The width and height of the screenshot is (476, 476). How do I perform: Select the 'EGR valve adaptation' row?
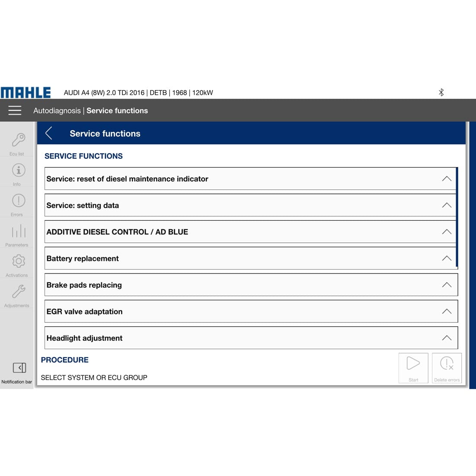(251, 312)
